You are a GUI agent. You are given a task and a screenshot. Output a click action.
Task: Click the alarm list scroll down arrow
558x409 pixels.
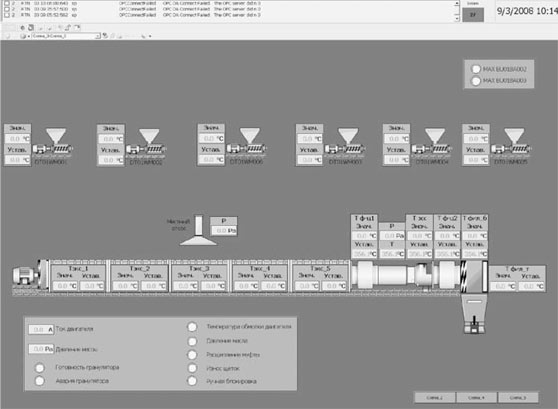457,19
